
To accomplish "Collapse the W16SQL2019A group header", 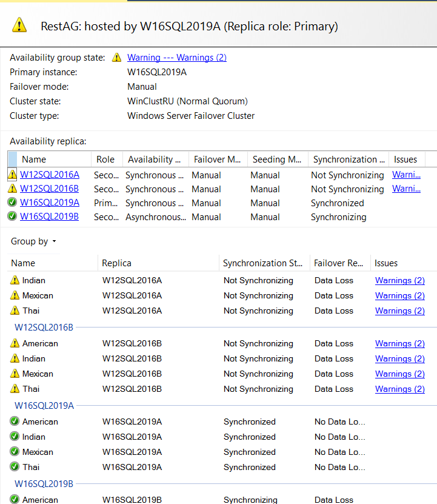I will pyautogui.click(x=44, y=406).
